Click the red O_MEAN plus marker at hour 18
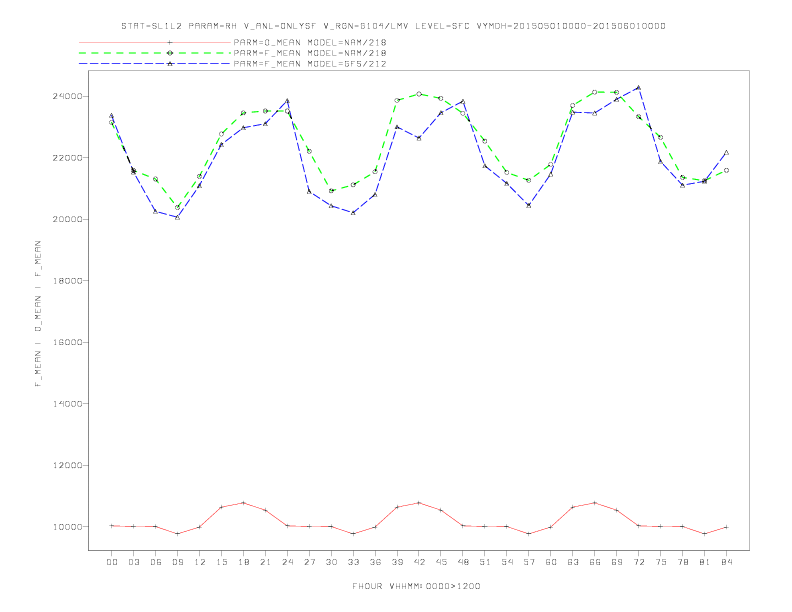 pos(243,503)
